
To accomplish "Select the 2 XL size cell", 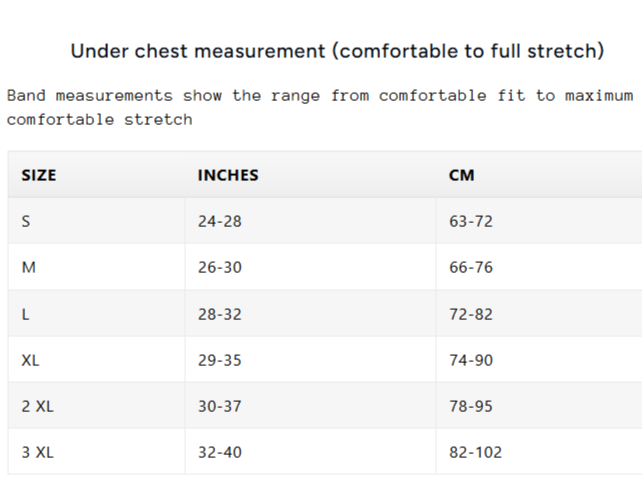I will coord(37,406).
